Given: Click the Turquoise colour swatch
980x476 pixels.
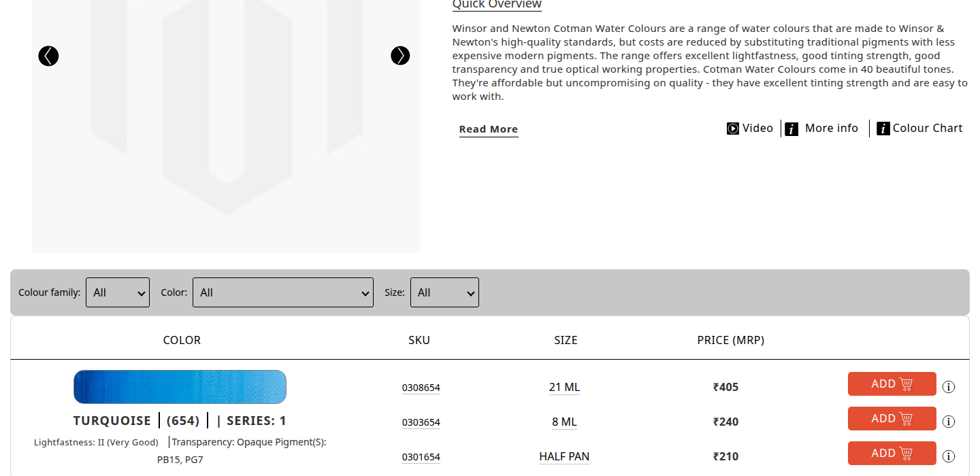Looking at the screenshot, I should [180, 387].
